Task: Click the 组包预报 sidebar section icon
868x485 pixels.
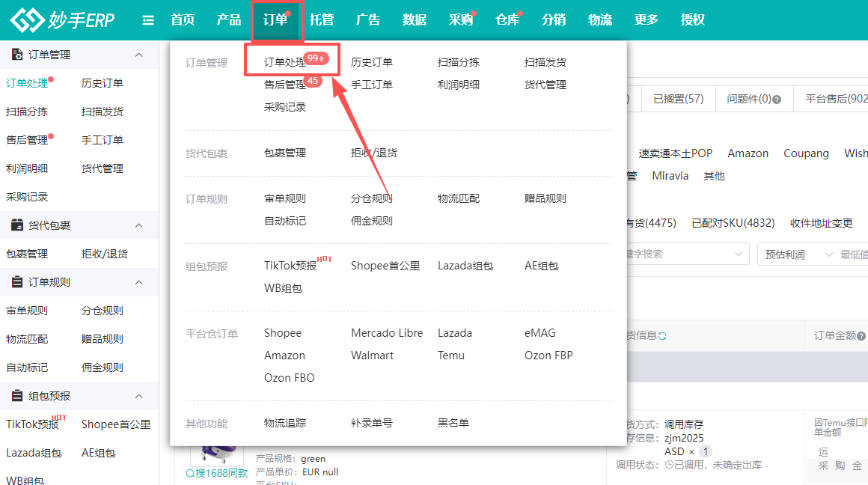Action: tap(17, 395)
